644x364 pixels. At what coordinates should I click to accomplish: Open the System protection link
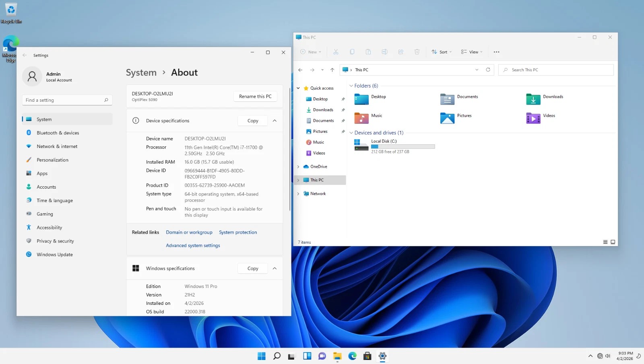[x=238, y=232]
